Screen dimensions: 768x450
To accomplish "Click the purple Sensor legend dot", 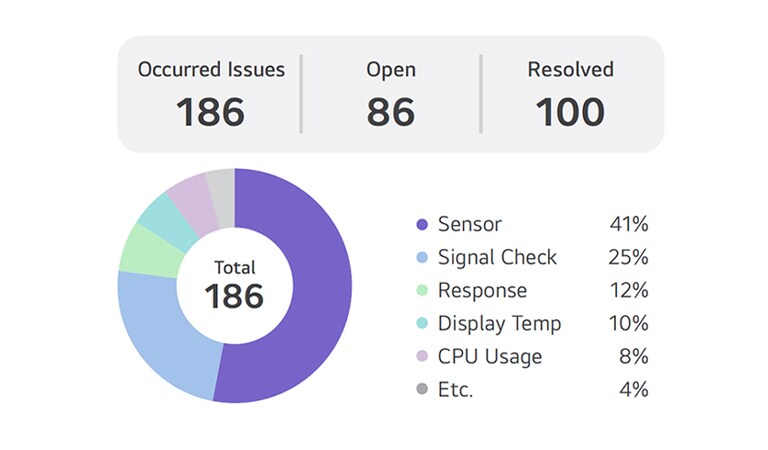I will tap(421, 225).
